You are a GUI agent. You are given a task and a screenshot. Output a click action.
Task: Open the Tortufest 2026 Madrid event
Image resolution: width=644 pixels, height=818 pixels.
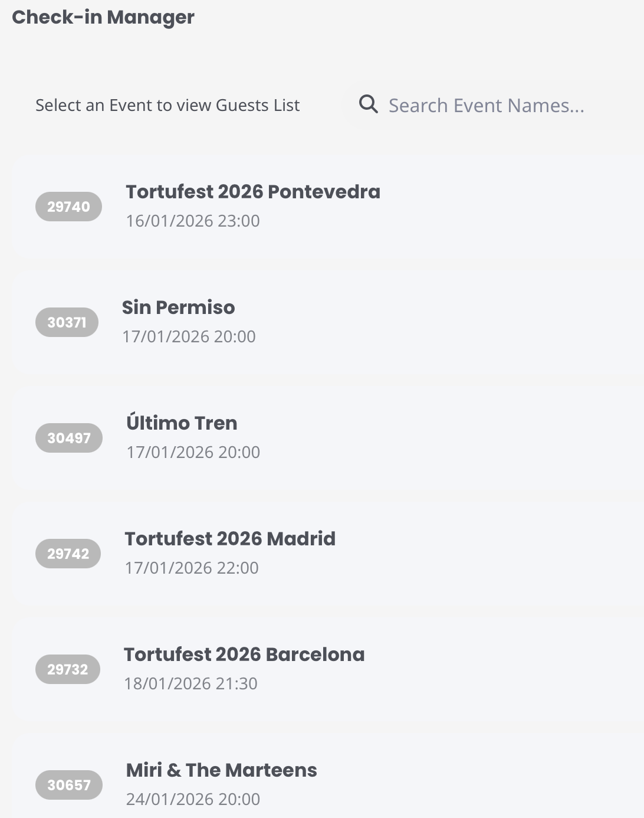click(x=230, y=539)
